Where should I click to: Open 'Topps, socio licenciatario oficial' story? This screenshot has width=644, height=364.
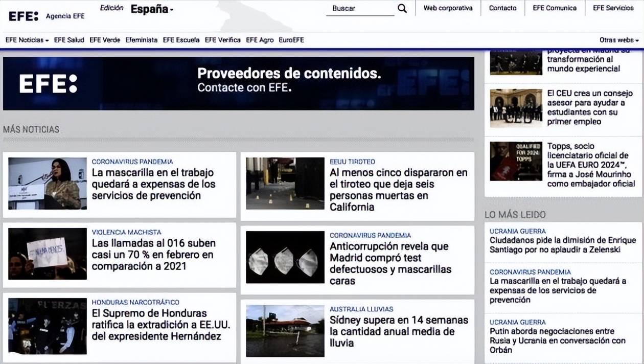click(591, 165)
